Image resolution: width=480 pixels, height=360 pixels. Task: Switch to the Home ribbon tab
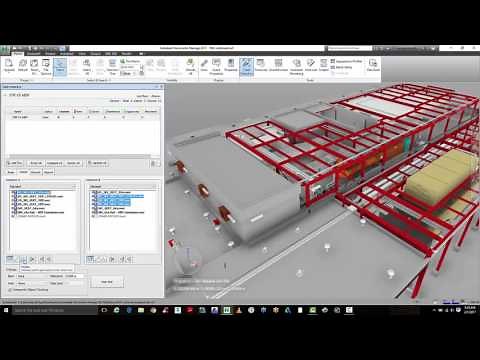(x=18, y=54)
